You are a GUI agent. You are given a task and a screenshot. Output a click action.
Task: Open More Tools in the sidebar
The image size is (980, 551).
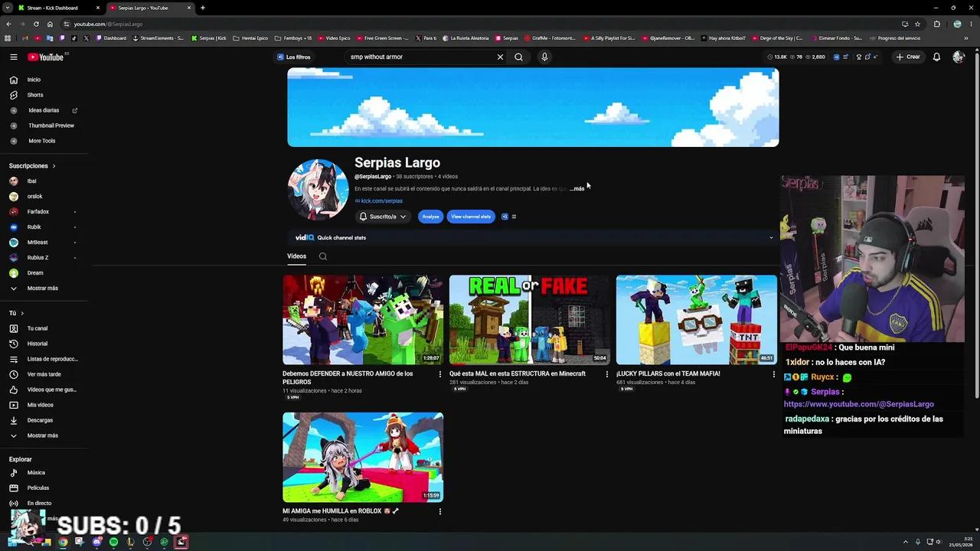42,141
